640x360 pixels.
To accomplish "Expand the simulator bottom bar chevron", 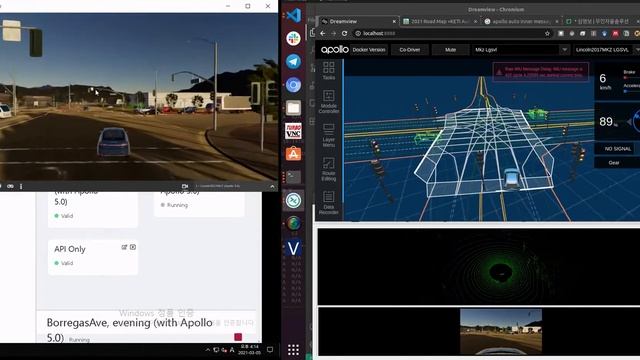I will point(272,186).
